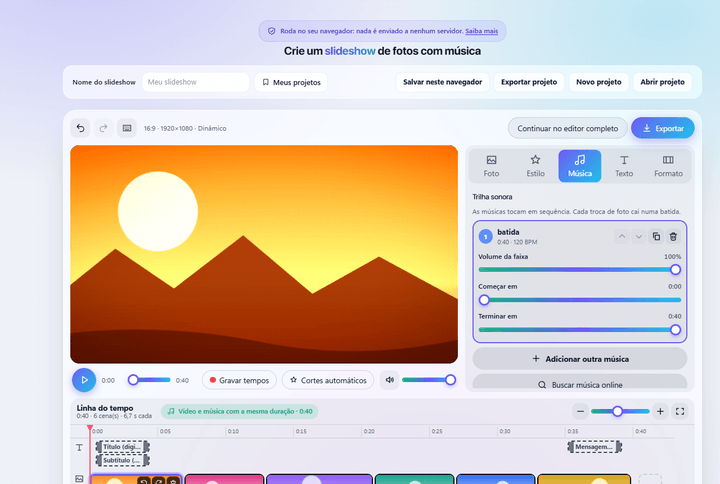The height and width of the screenshot is (484, 720).
Task: Move batida track down
Action: pos(639,236)
